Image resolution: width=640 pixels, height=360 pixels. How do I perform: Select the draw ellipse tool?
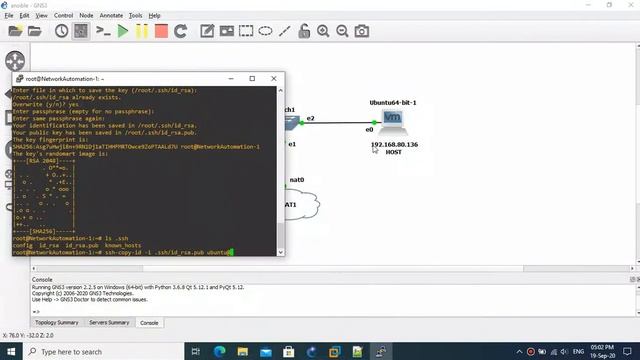[265, 31]
